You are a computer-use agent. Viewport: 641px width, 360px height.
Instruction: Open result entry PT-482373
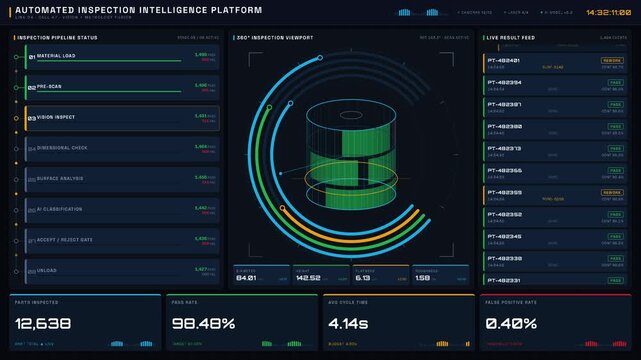click(x=555, y=152)
